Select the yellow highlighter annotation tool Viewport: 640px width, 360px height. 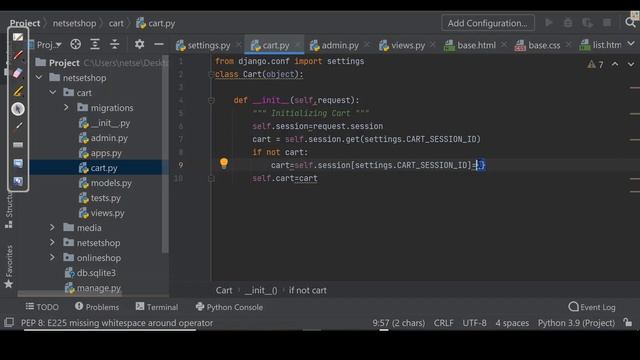[x=18, y=91]
